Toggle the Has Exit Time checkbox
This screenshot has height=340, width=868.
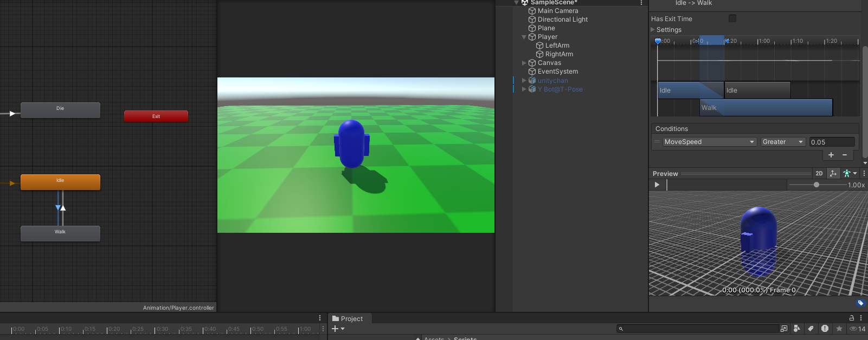[x=732, y=18]
